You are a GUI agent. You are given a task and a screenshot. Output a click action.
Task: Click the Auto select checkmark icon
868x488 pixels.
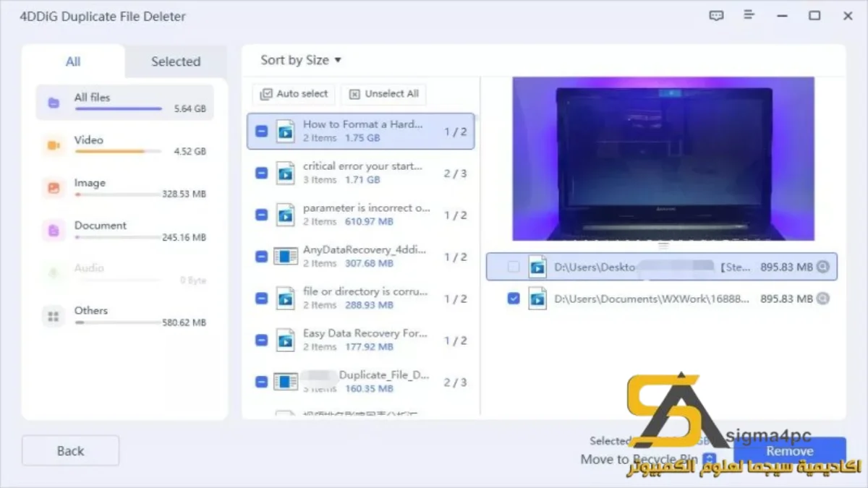(266, 94)
